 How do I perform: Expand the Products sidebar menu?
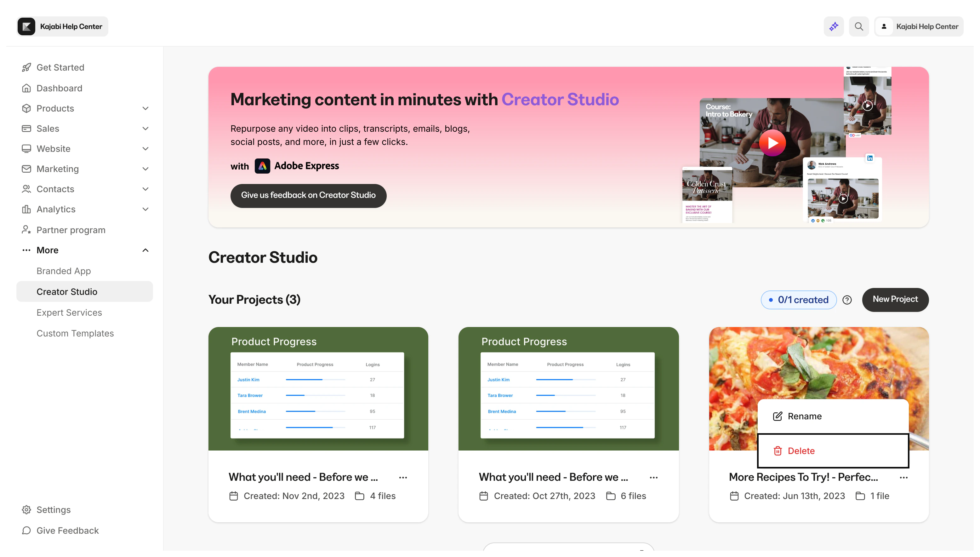click(x=145, y=108)
